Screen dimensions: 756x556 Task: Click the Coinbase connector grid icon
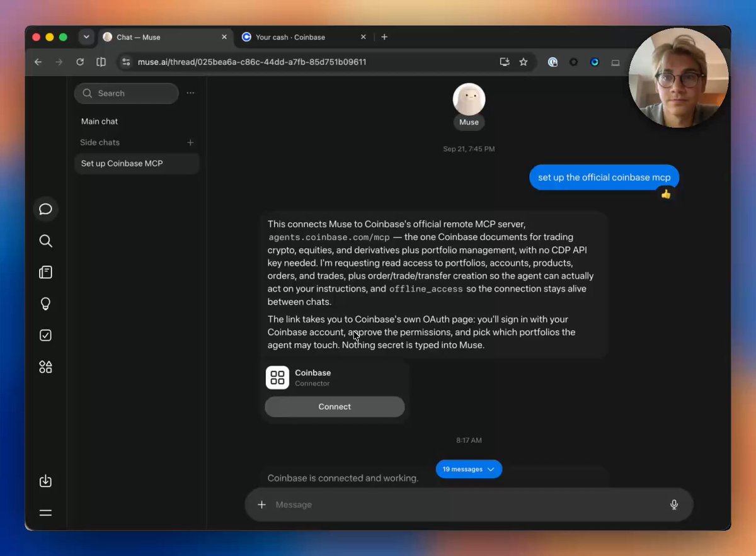coord(277,378)
